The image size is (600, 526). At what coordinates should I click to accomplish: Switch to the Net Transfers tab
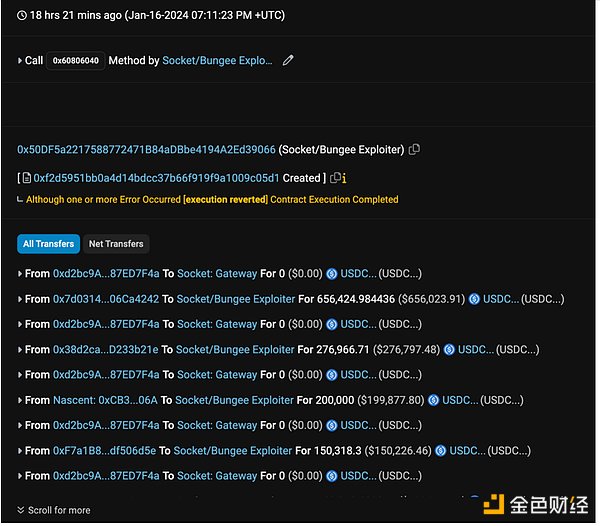[116, 244]
